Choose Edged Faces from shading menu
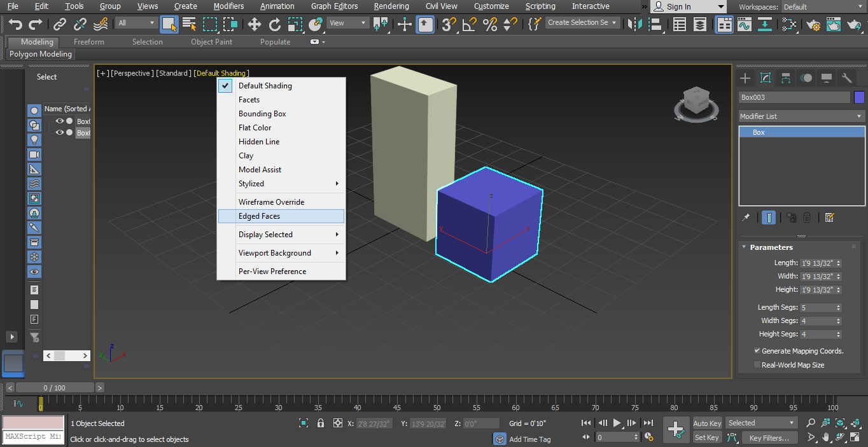 (x=260, y=216)
